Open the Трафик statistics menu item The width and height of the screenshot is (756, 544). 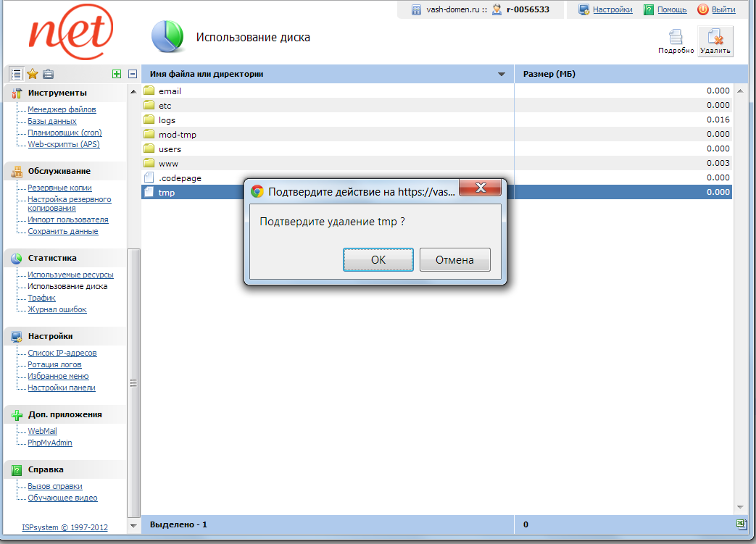tap(41, 298)
